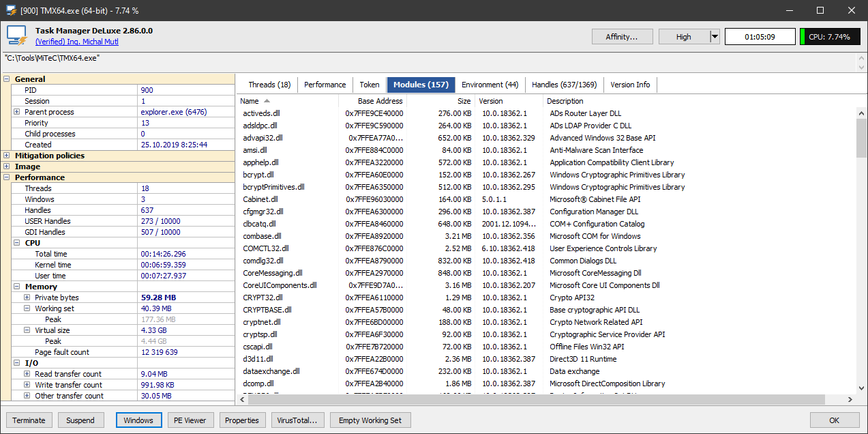Collapse the Virtual size node
Viewport: 868px width, 434px height.
click(x=27, y=330)
